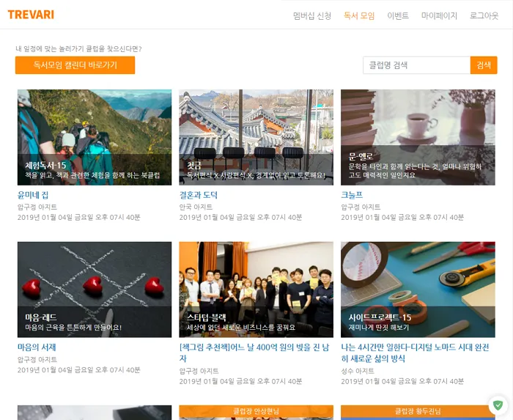Screen dimensions: 513x420
Task: Open the 사이드프로젝트-15 tools thumbnail
Action: tap(418, 289)
